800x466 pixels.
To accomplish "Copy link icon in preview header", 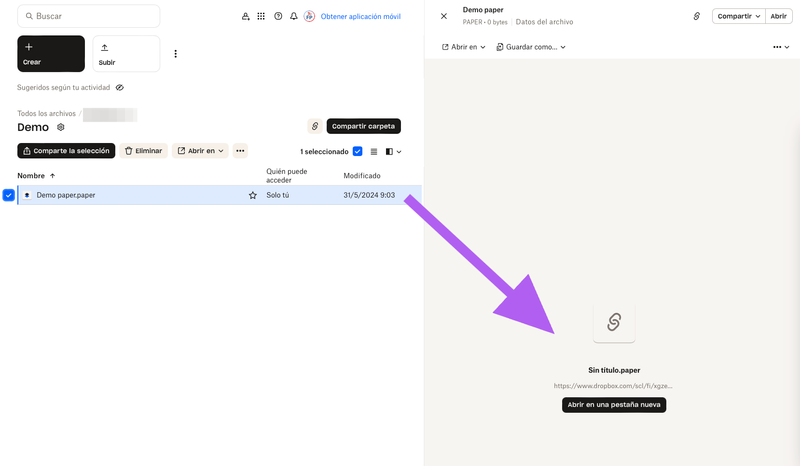I will pyautogui.click(x=696, y=16).
